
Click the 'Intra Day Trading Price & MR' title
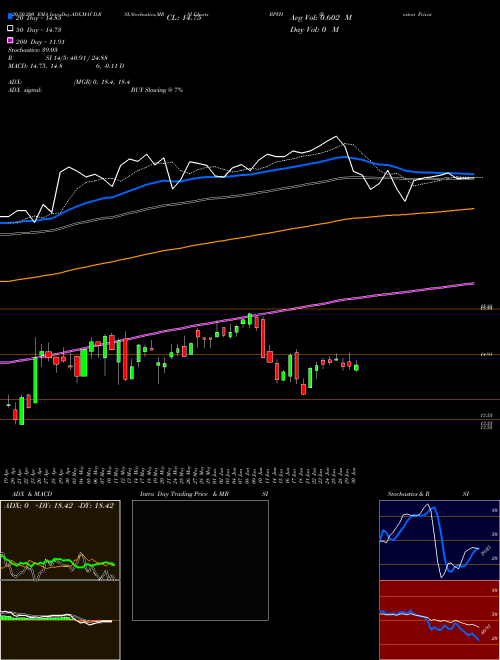coord(184,494)
